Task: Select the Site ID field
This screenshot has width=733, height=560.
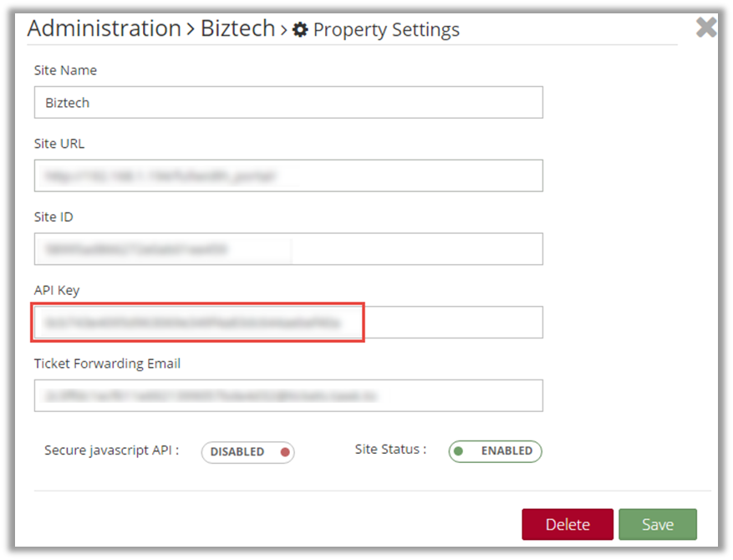Action: click(288, 249)
